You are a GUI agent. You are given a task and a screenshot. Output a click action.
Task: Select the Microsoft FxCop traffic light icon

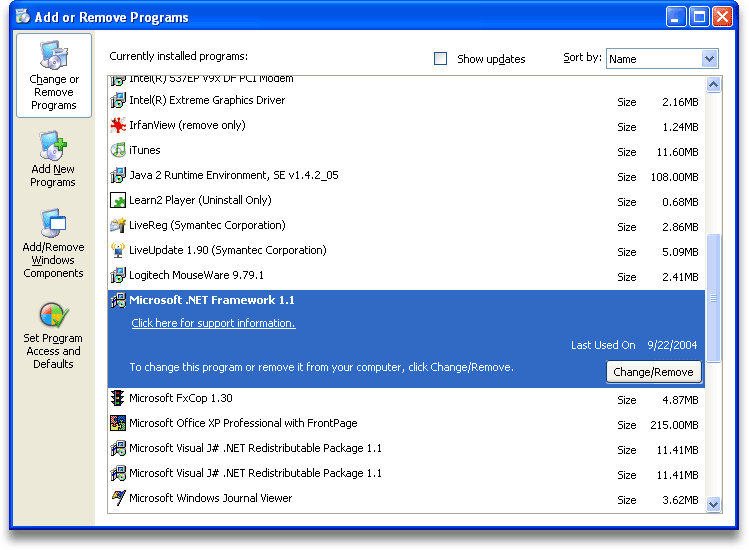[x=118, y=398]
